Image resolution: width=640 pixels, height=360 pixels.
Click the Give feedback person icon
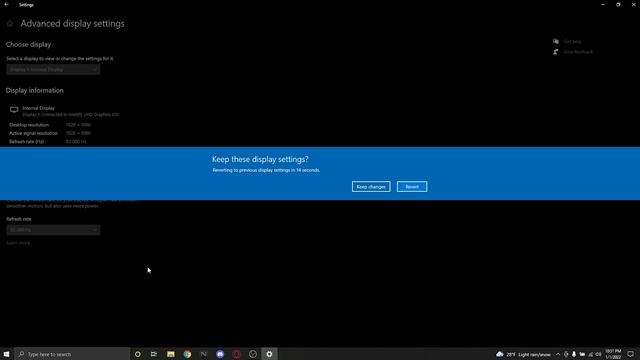[556, 52]
